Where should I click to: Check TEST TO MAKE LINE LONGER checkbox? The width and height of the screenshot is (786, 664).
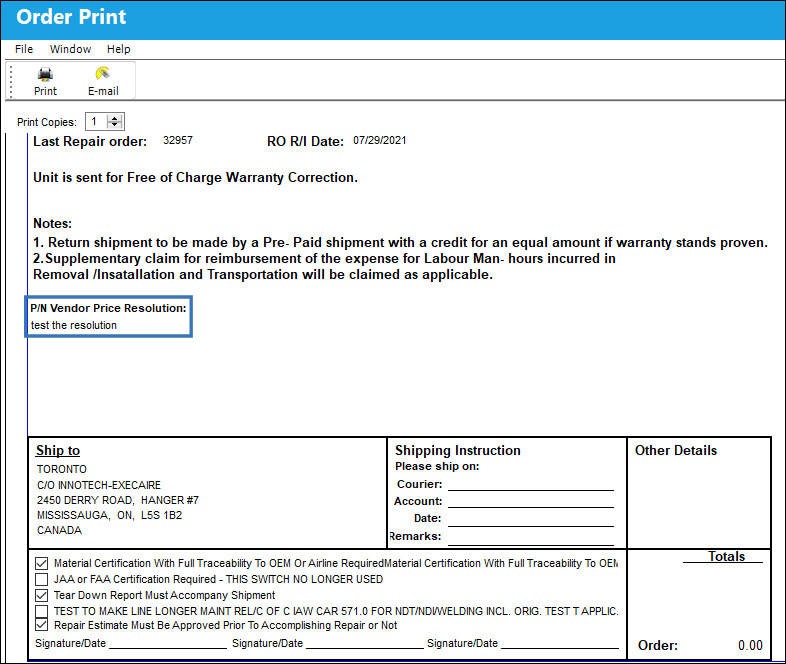[42, 611]
